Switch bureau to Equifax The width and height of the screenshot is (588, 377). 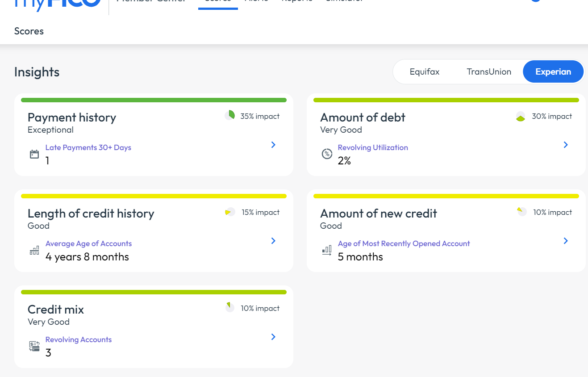[424, 71]
